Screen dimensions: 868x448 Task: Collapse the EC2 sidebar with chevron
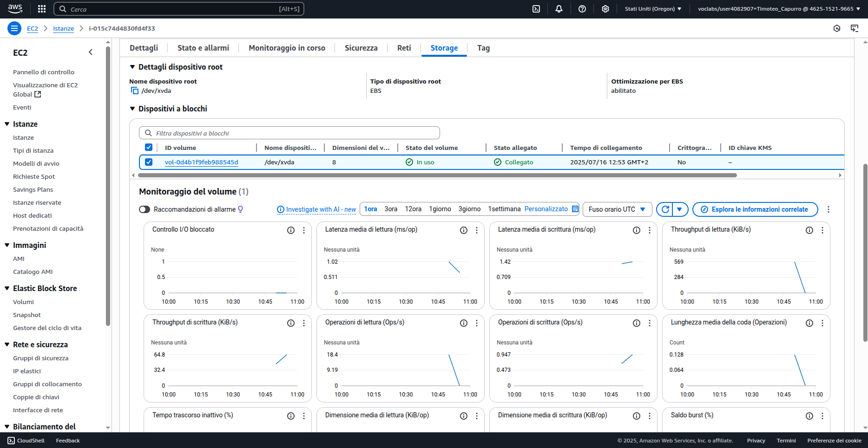click(91, 52)
